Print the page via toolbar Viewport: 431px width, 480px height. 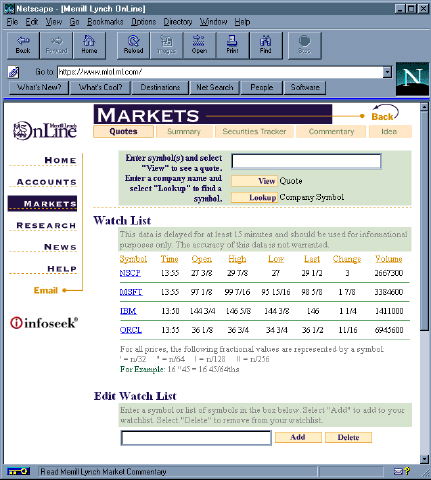tap(232, 46)
